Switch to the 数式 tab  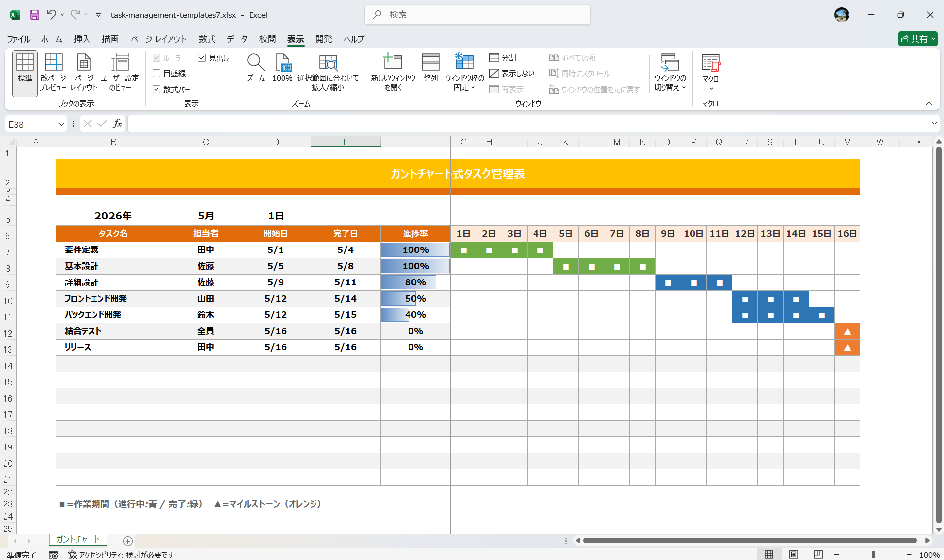tap(207, 39)
